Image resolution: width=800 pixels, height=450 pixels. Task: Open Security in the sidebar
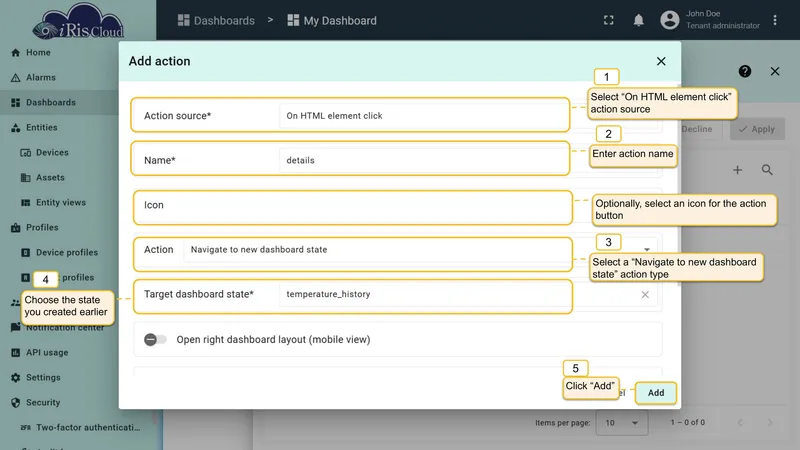(x=43, y=403)
